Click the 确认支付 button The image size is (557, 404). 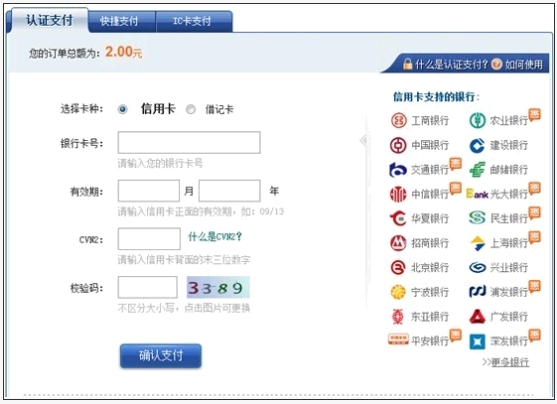161,355
